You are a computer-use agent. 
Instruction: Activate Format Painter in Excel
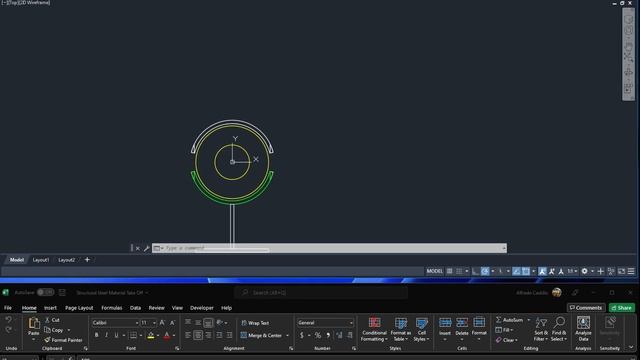(63, 340)
